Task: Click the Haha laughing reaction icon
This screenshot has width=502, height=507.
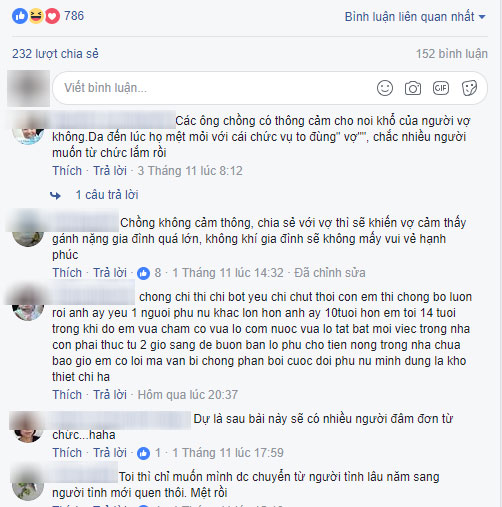Action: 36,16
